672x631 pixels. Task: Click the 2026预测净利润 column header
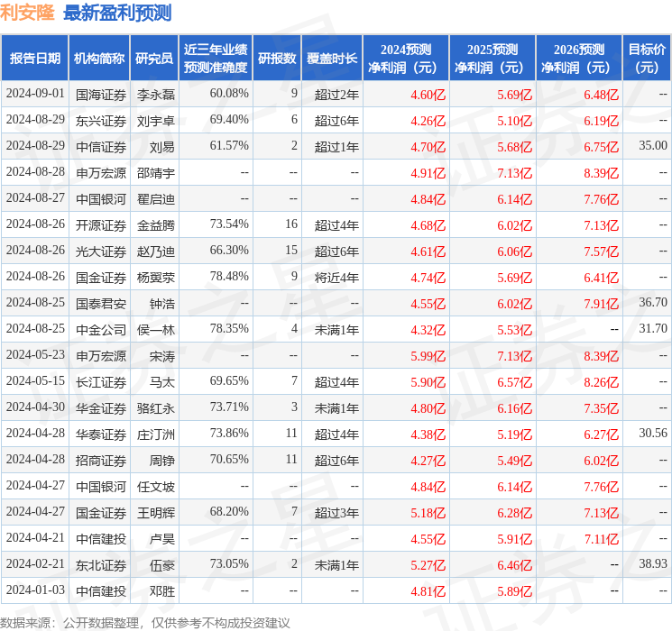coord(579,59)
